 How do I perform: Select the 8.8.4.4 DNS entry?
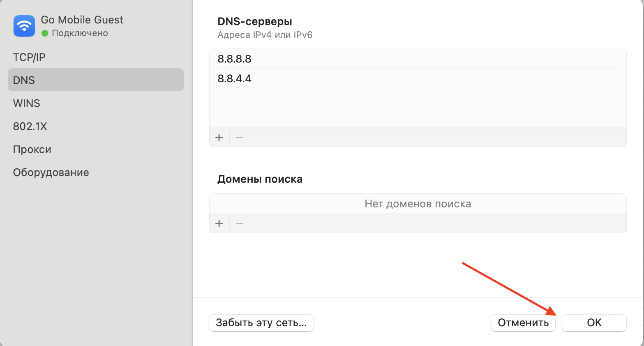235,79
